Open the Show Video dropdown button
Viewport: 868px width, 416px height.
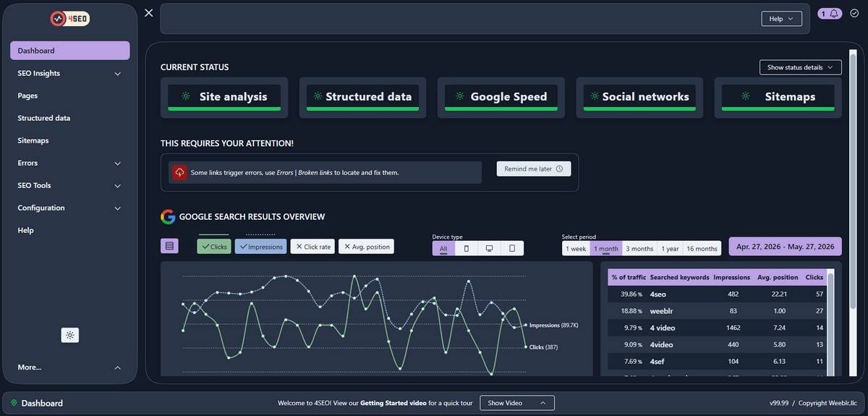pos(516,403)
